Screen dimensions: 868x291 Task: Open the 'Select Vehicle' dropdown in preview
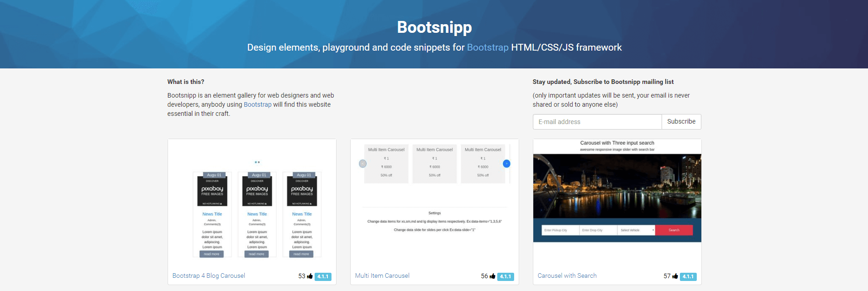click(x=636, y=230)
